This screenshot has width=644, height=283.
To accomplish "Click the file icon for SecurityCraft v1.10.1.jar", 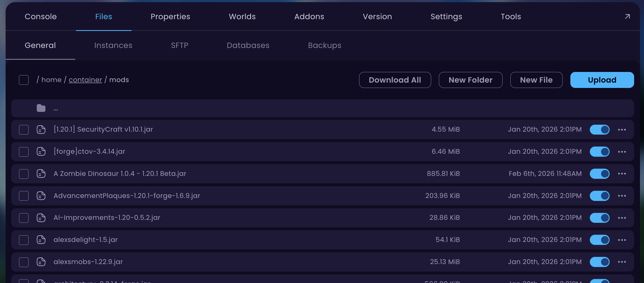I will click(41, 130).
